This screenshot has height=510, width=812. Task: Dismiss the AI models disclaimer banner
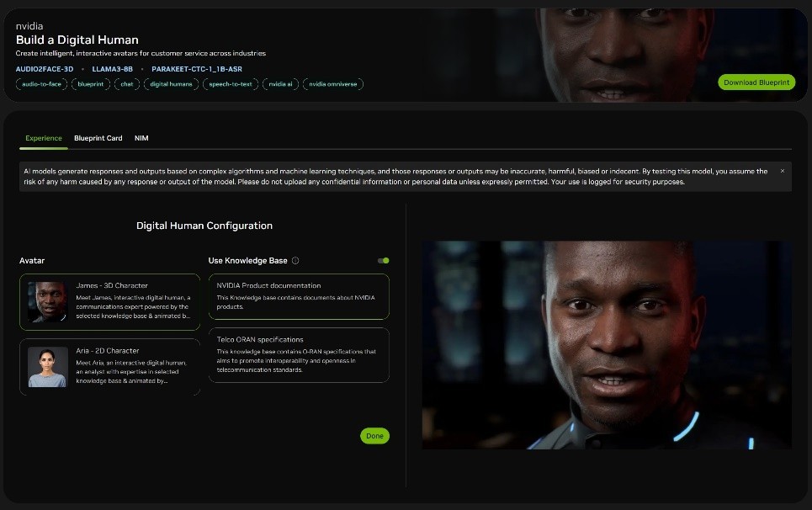click(782, 171)
